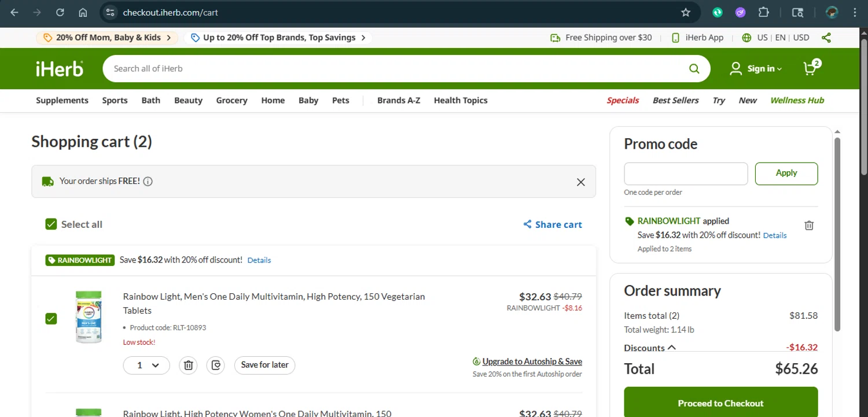Open the Home category menu

coord(273,101)
